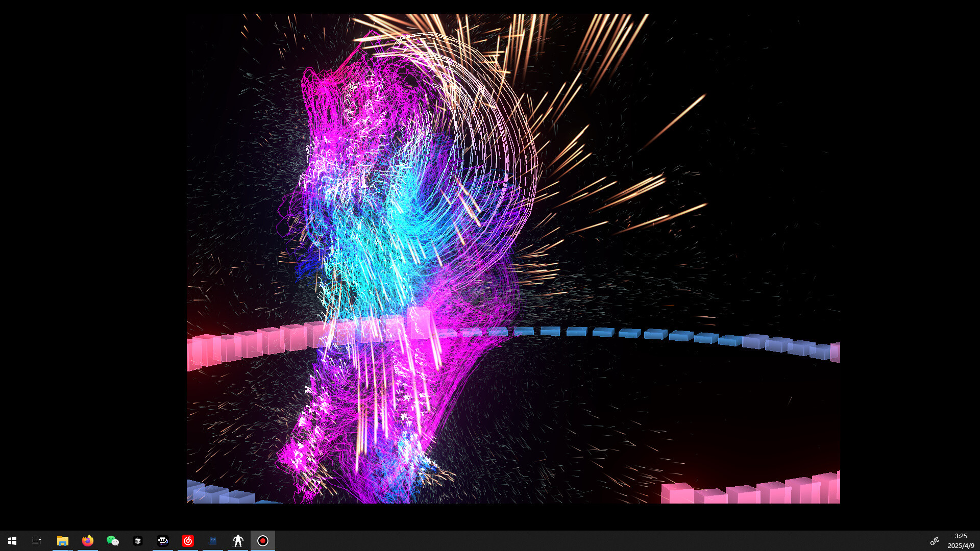Open NetEase Cloud Music red icon

pyautogui.click(x=188, y=541)
